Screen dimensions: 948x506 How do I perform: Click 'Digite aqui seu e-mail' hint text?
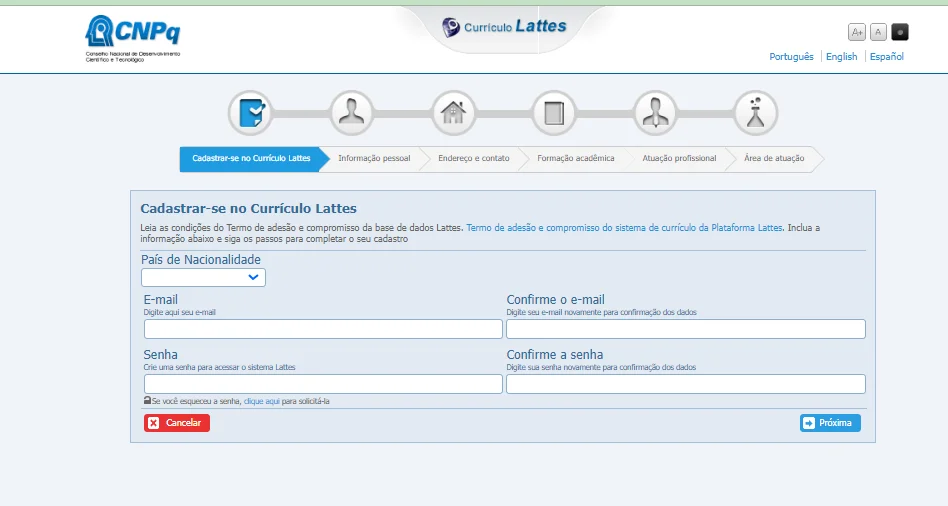[180, 313]
